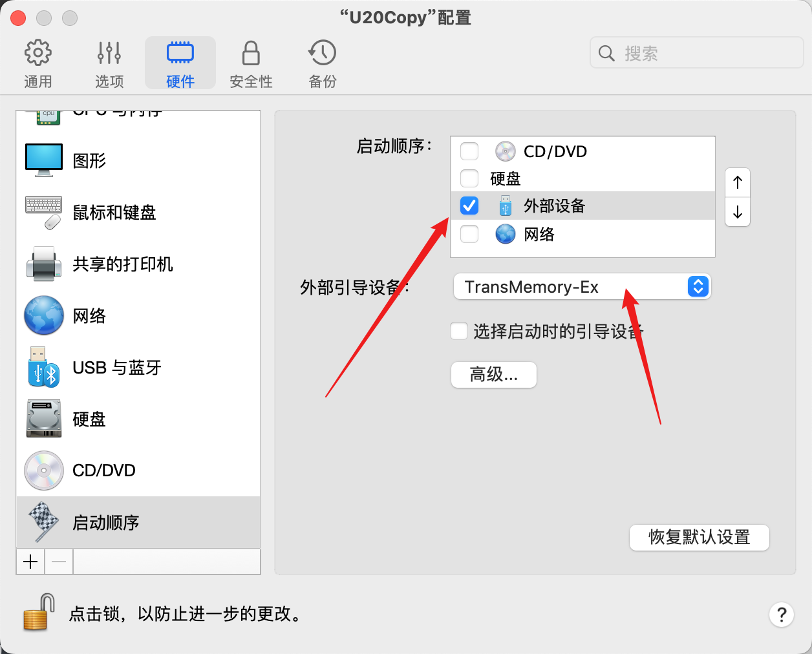Open the TransMemory-Ex external boot device dropdown
Image resolution: width=812 pixels, height=654 pixels.
(582, 287)
